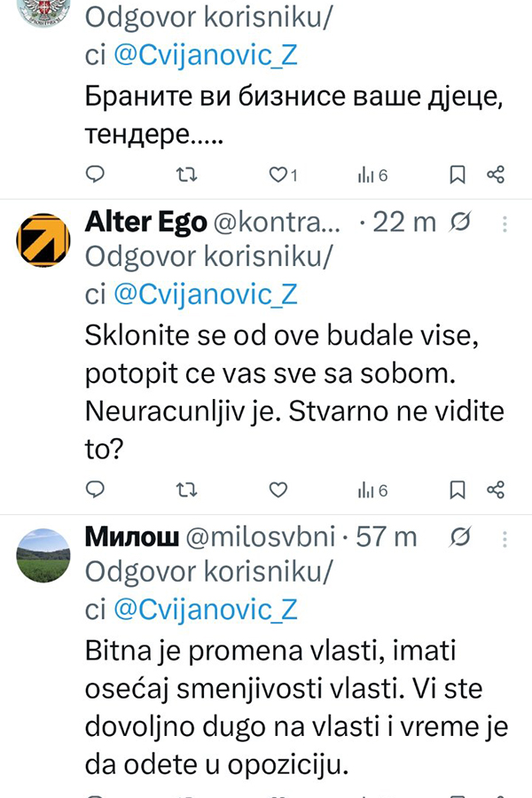The height and width of the screenshot is (798, 532).
Task: Bookmark the тендере tweet
Action: coord(458,175)
